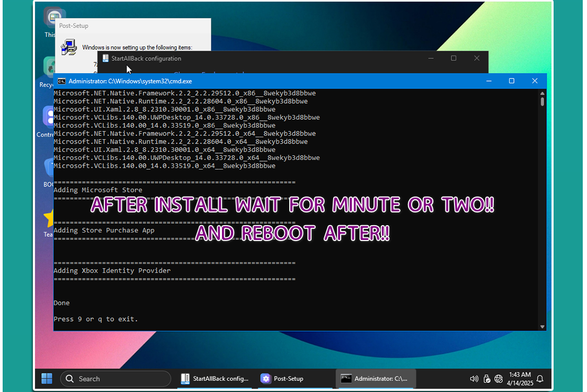Open the network globe tray icon
This screenshot has height=392, width=587.
tap(499, 379)
